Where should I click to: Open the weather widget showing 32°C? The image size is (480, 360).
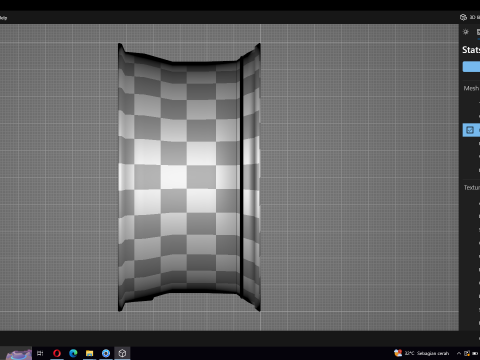pos(422,353)
